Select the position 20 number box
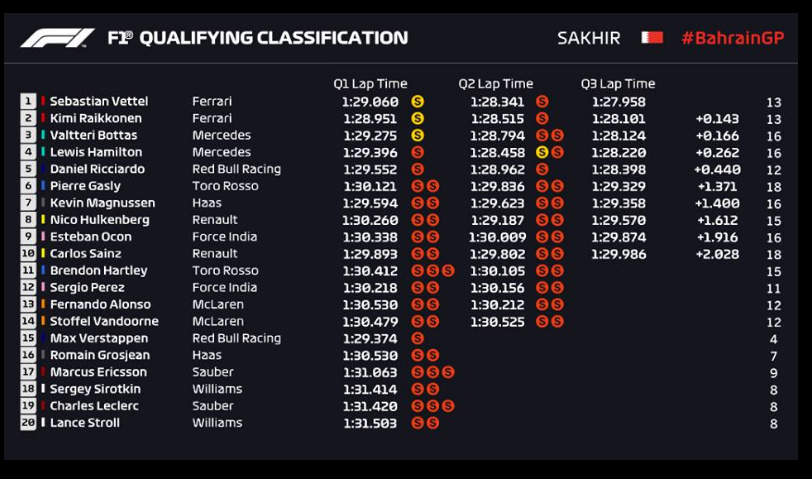 (x=28, y=423)
